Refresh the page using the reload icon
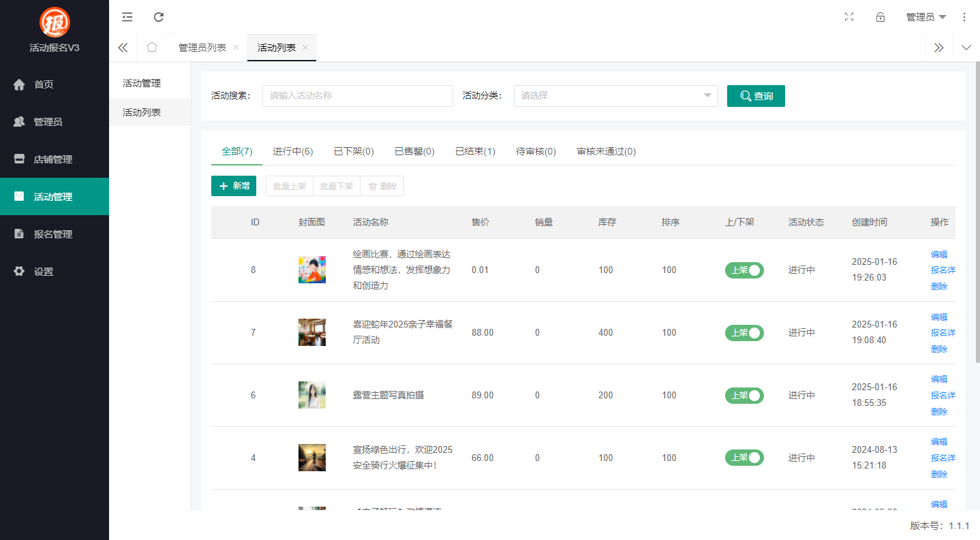980x540 pixels. click(159, 16)
